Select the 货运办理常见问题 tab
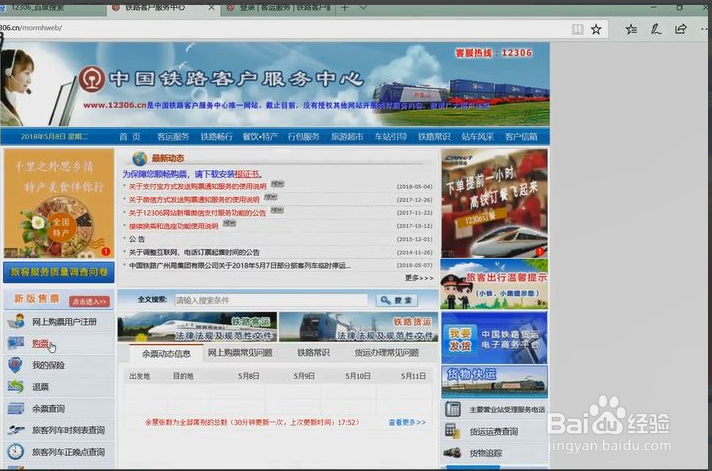 (x=387, y=353)
